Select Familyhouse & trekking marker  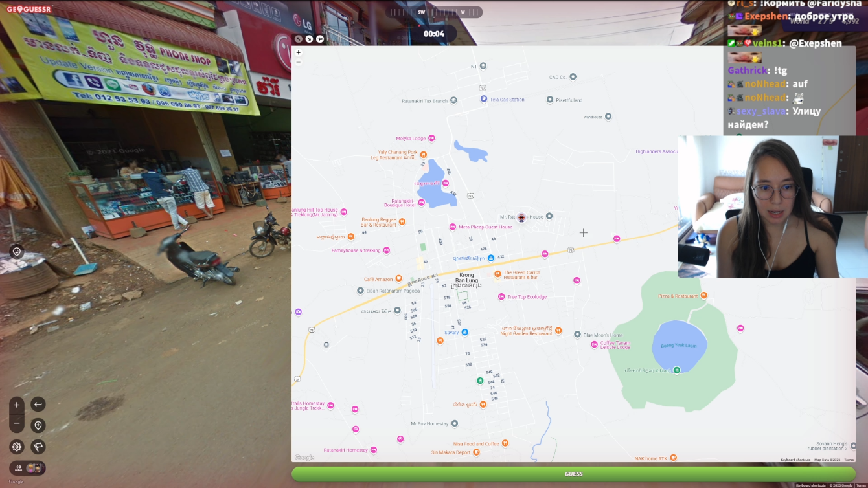(x=387, y=250)
